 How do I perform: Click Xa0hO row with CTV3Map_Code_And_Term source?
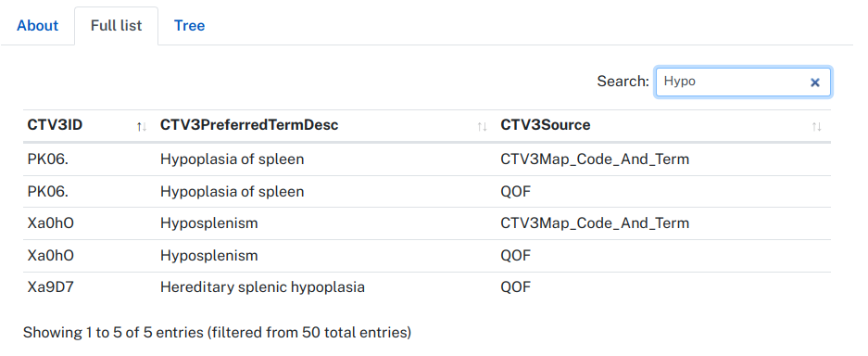(427, 223)
